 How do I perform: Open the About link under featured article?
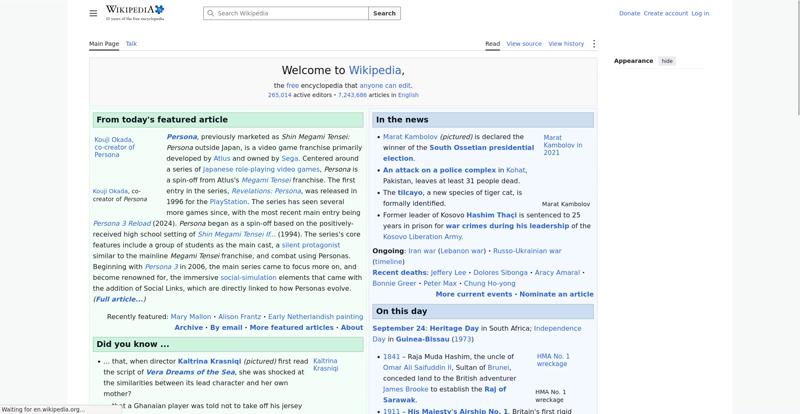click(x=352, y=328)
